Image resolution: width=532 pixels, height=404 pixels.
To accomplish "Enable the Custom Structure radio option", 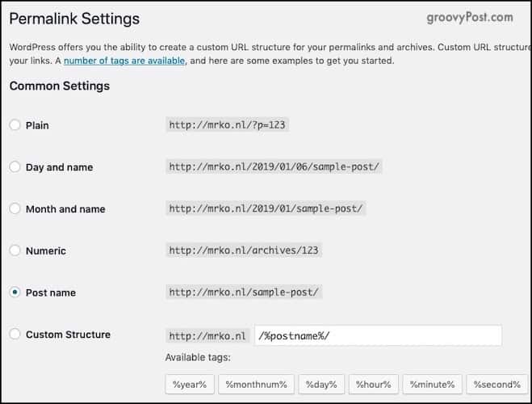I will click(x=15, y=334).
